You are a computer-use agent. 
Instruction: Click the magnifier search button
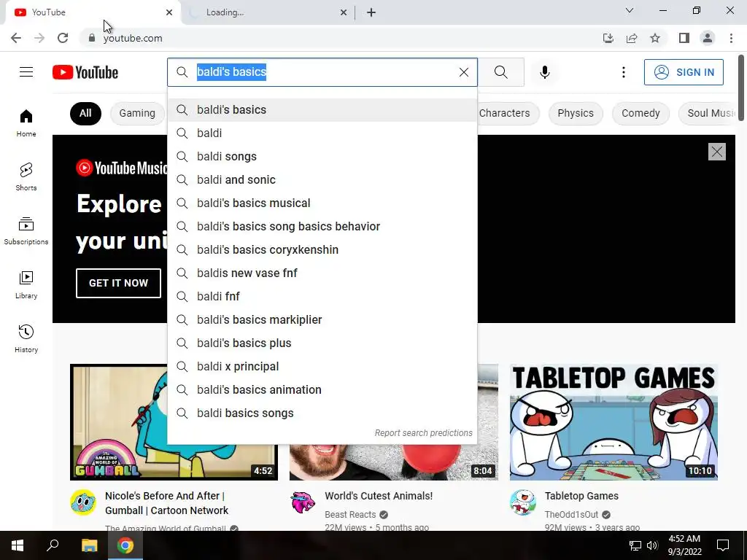coord(500,72)
